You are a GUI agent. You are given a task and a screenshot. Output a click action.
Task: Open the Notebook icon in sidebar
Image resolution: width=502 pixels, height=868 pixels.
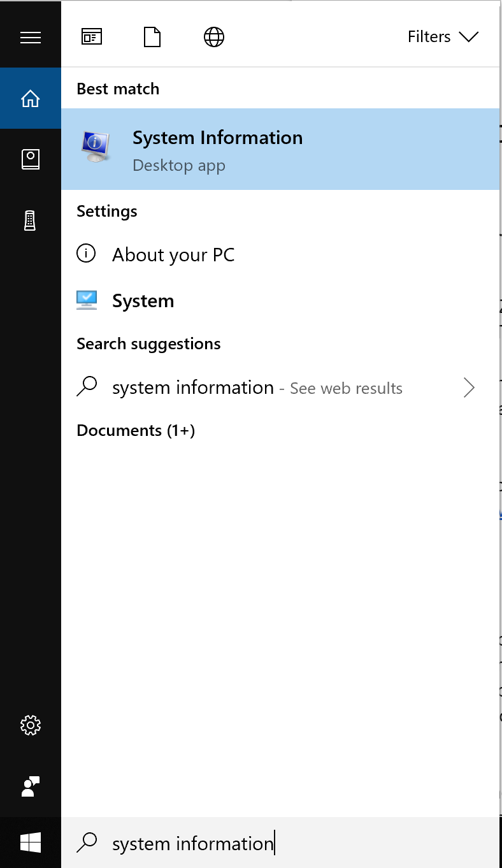[x=31, y=159]
